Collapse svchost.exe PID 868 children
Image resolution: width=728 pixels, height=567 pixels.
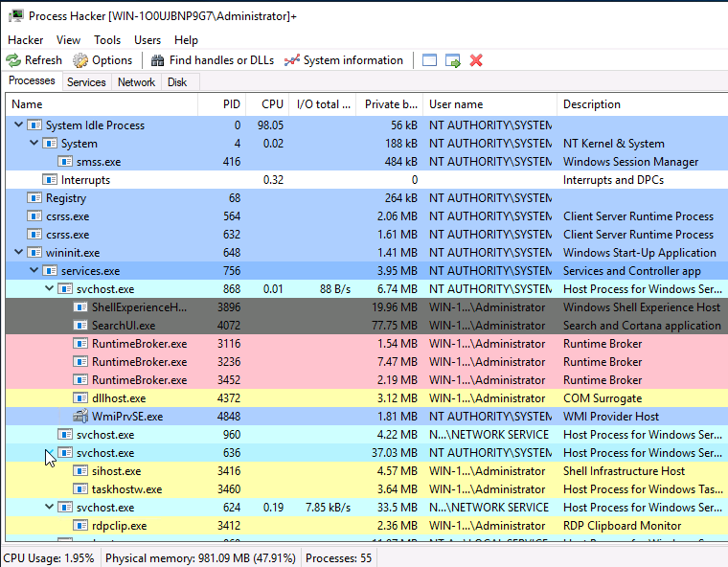click(x=49, y=288)
